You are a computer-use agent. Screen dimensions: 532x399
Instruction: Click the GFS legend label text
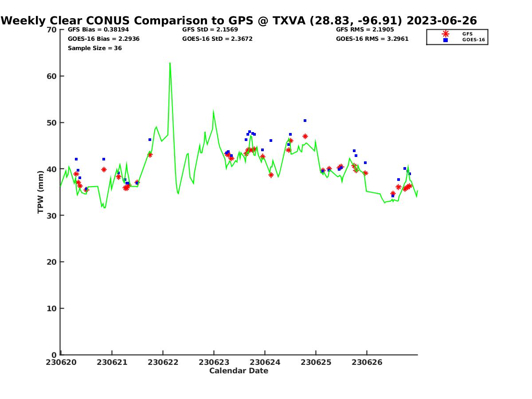click(x=467, y=34)
